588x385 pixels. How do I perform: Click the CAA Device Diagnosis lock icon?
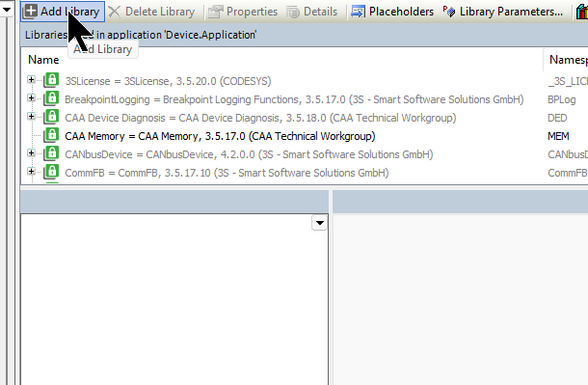click(x=51, y=117)
